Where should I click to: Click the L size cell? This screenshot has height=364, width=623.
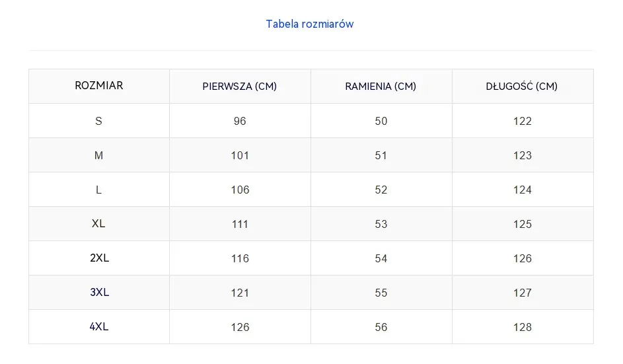(99, 190)
